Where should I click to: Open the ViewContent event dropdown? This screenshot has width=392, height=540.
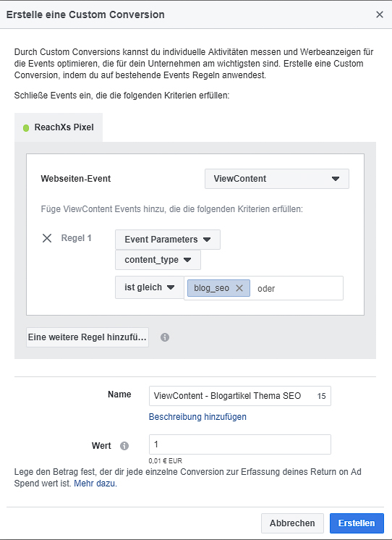(x=277, y=179)
